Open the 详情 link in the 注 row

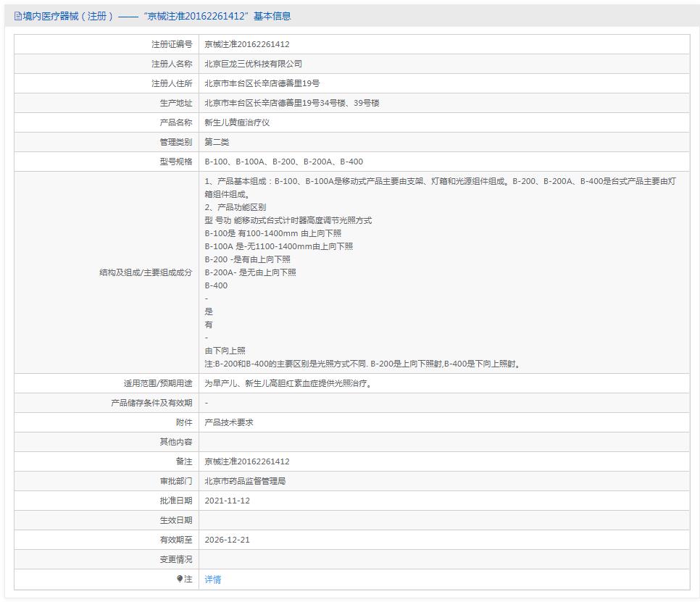click(x=212, y=580)
